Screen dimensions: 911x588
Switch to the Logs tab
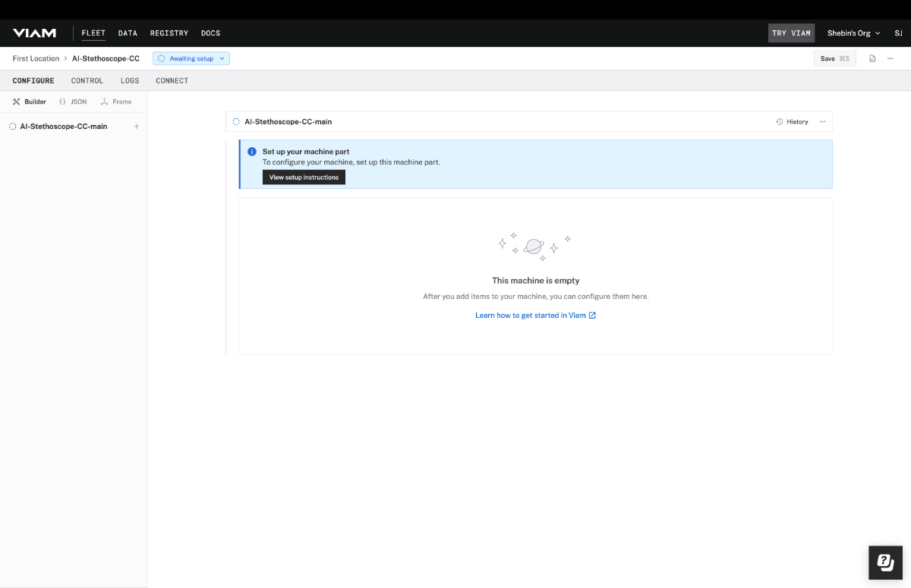click(130, 80)
